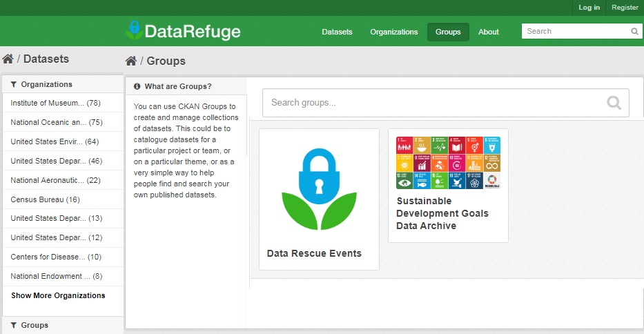Select the Groups navigation tab

(x=448, y=32)
